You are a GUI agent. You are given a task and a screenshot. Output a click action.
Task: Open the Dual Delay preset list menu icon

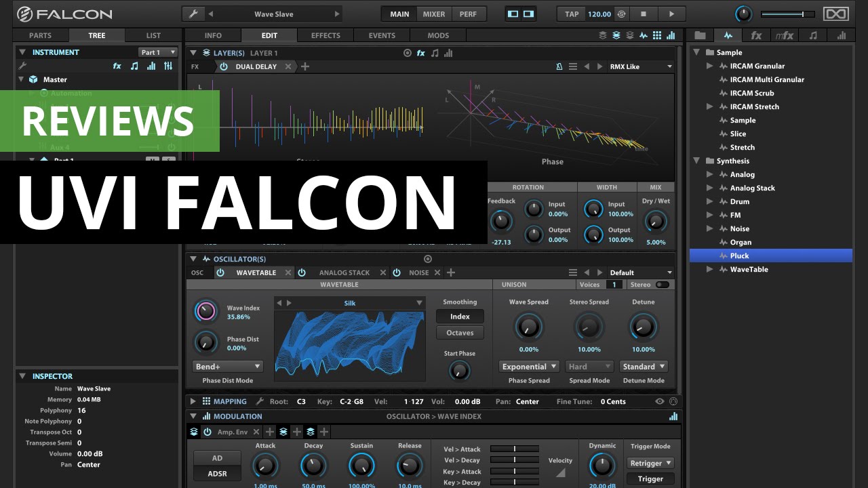[573, 66]
